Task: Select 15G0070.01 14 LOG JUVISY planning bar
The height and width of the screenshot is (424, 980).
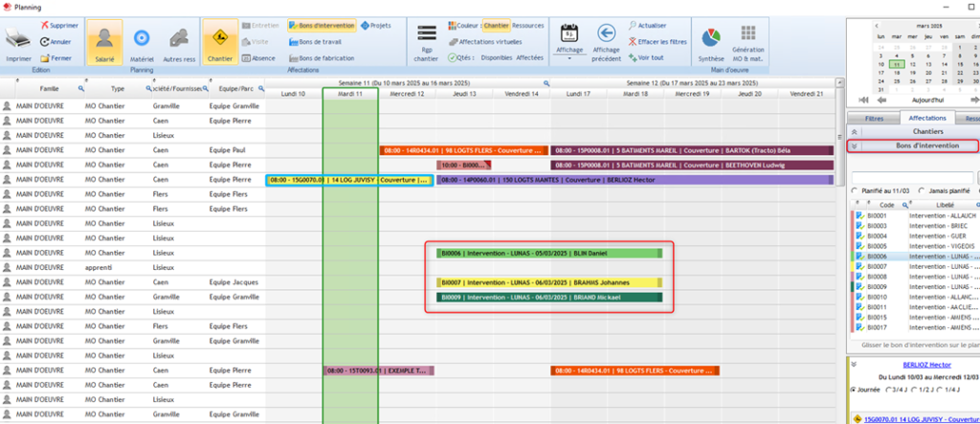Action: (349, 180)
